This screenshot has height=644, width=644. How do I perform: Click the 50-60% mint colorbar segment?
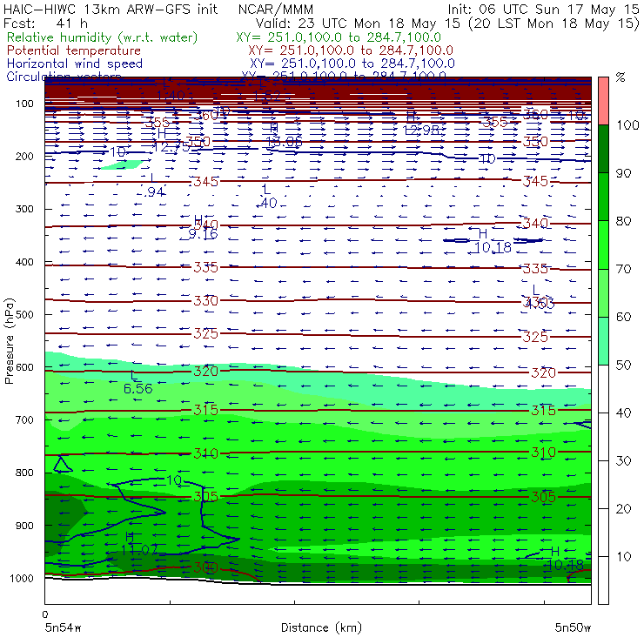(603, 341)
